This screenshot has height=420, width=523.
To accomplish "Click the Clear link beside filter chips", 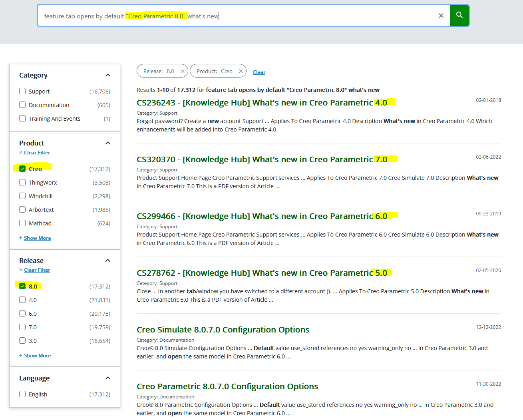I will coord(259,72).
